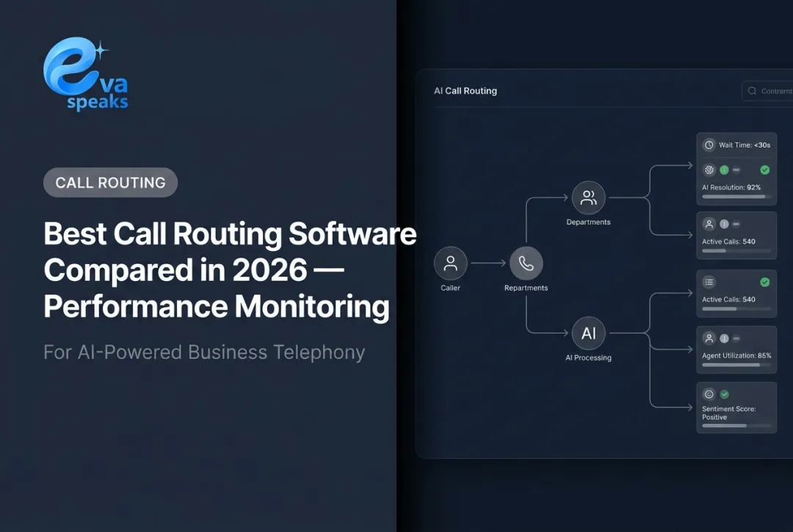Click the green dot beside the gear icon
Viewport: 793px width, 532px height.
724,170
